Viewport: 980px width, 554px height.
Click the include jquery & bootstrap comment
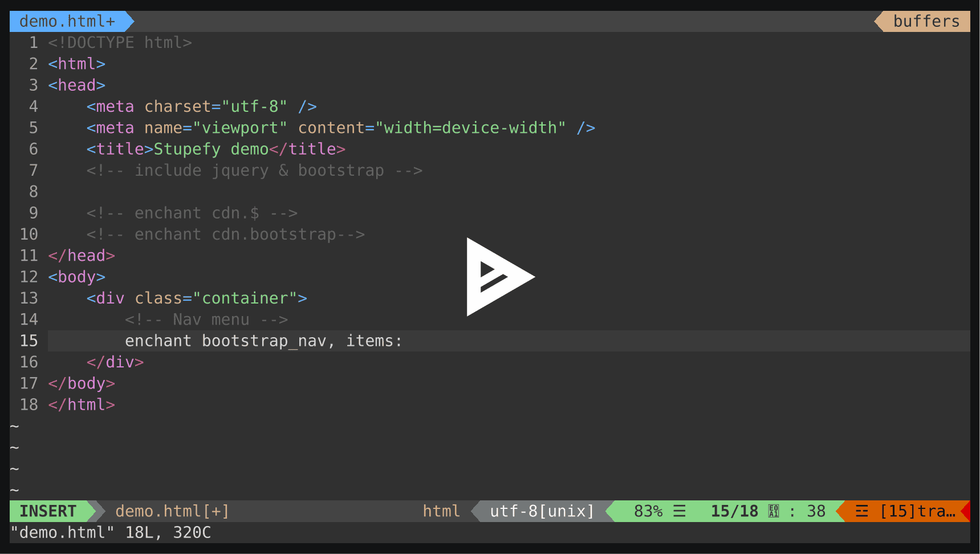click(x=254, y=171)
